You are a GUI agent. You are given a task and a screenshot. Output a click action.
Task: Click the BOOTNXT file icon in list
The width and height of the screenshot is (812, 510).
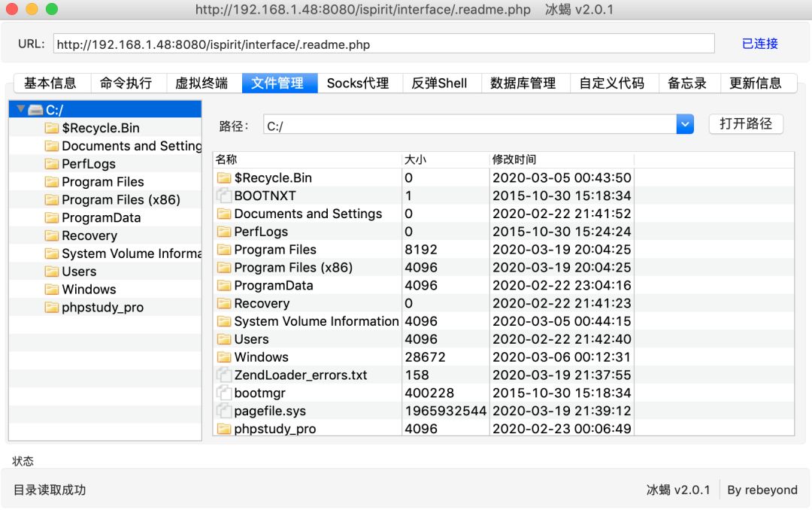[224, 196]
